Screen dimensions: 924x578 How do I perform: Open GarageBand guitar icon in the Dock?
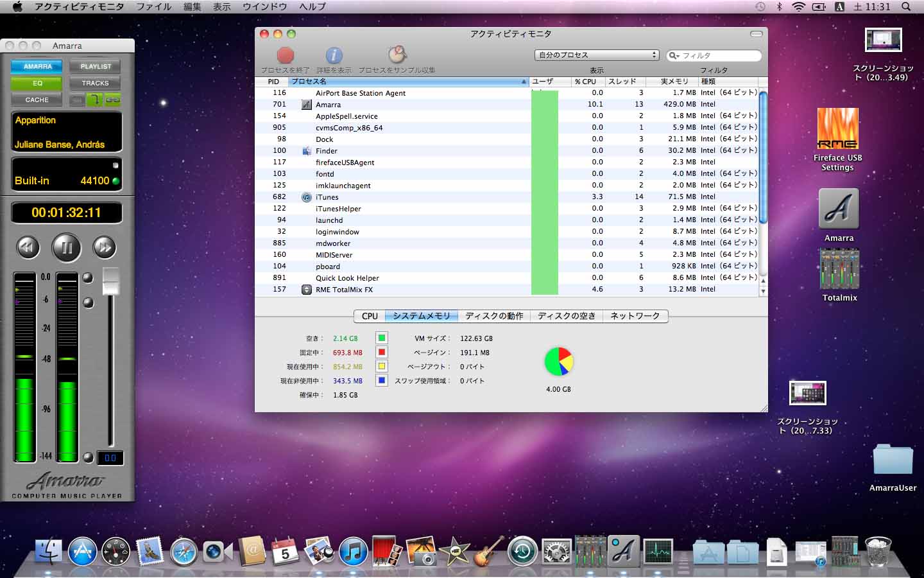click(489, 551)
